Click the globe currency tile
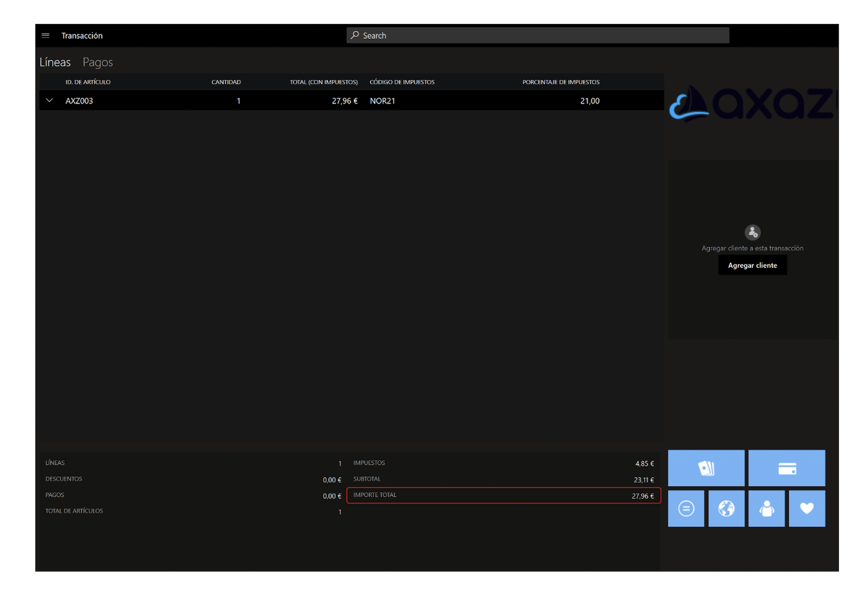 coord(726,509)
